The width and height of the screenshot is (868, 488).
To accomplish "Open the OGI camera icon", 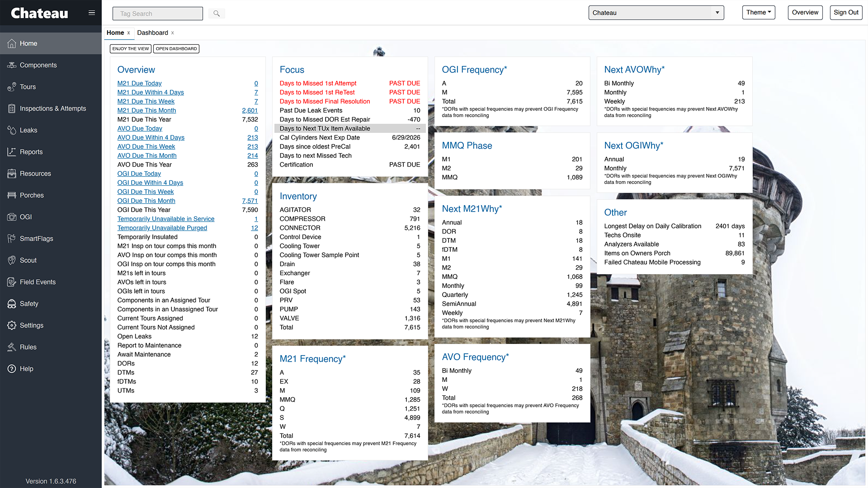I will click(x=12, y=217).
